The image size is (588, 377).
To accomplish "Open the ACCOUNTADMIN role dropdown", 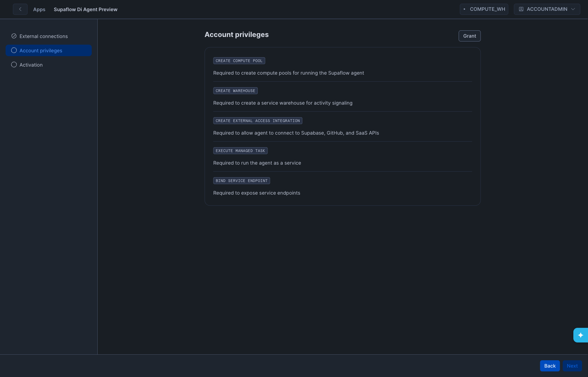I will coord(546,9).
